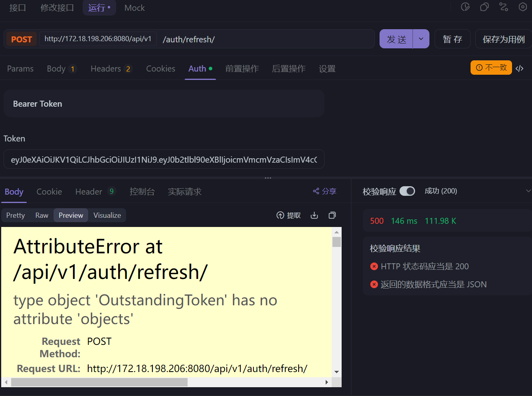The width and height of the screenshot is (532, 396).
Task: Click the 暂存 button
Action: point(453,39)
